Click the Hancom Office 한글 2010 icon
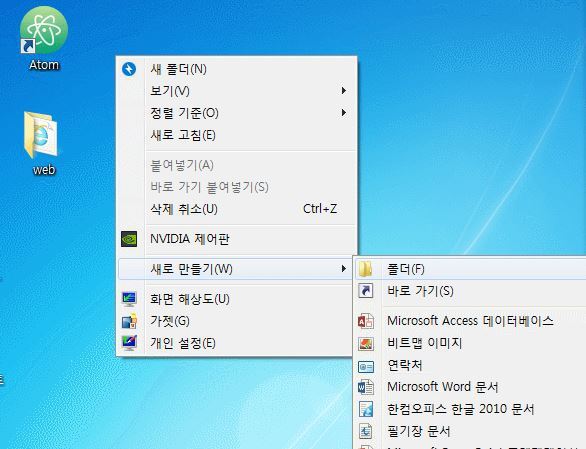The width and height of the screenshot is (586, 449). pos(366,409)
